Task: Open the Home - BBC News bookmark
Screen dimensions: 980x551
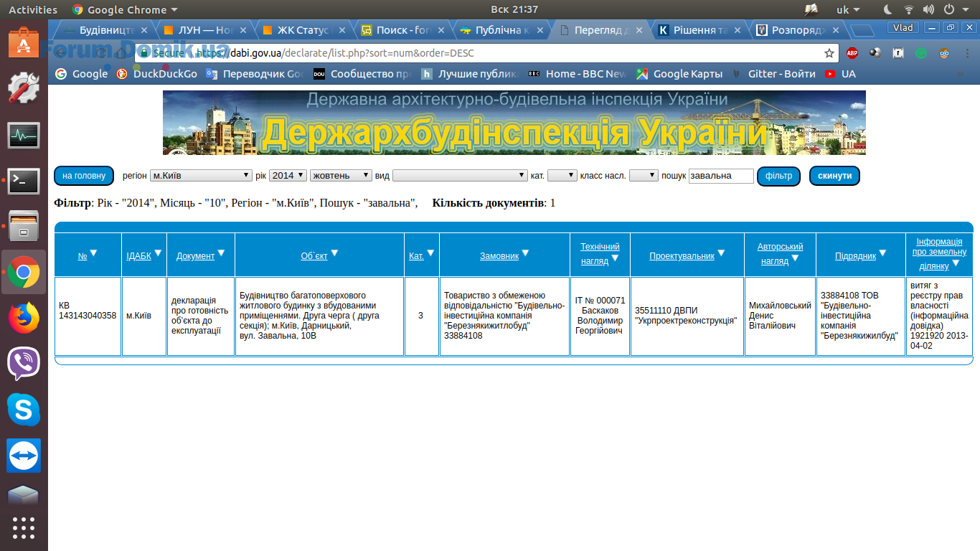Action: click(x=577, y=74)
